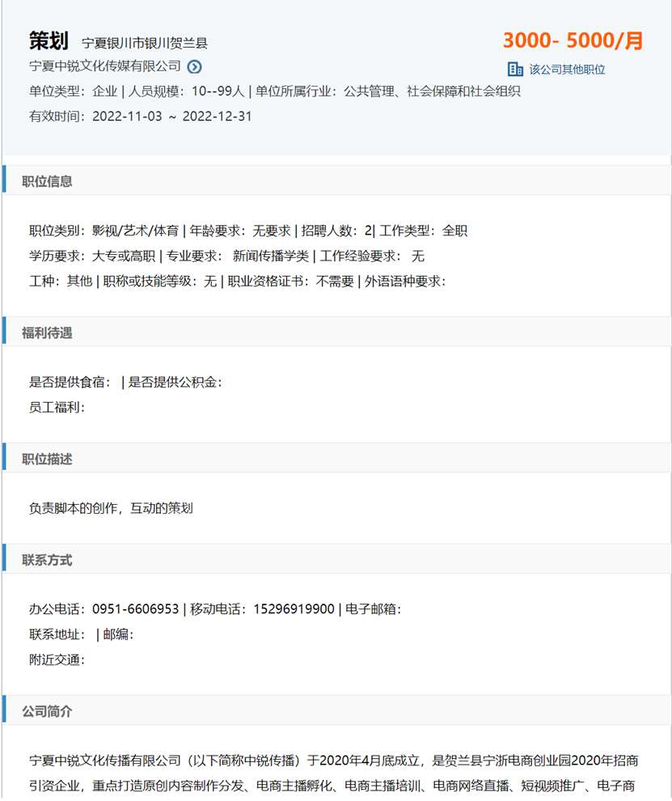Click the building icon near 该公司其他职位
Screen dimensions: 672x801
coord(515,69)
